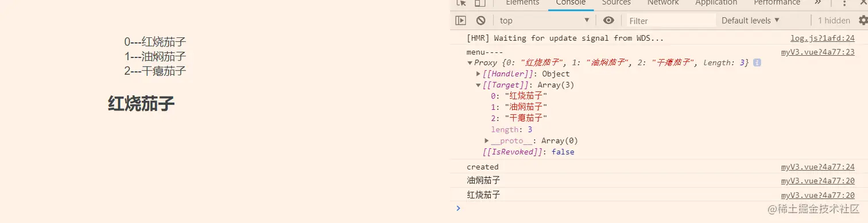This screenshot has width=868, height=223.
Task: Show the console sidebar panel icon
Action: 460,21
